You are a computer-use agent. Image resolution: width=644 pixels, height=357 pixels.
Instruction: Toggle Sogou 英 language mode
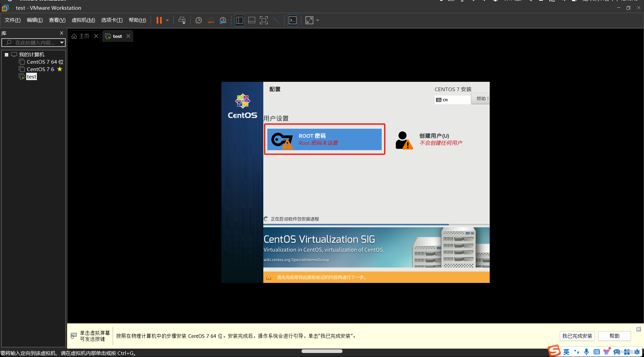click(x=567, y=352)
